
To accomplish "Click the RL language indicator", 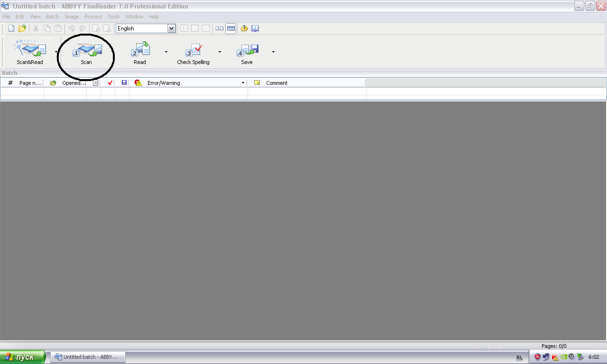I will [x=519, y=357].
